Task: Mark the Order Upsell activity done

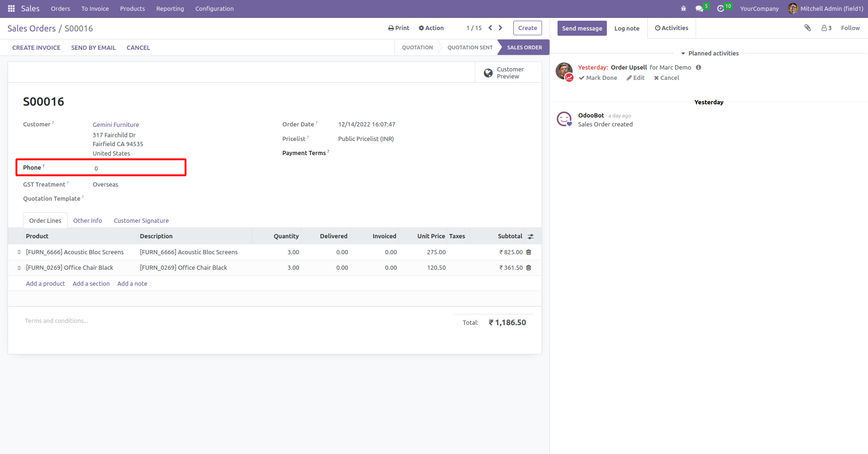Action: pyautogui.click(x=598, y=78)
